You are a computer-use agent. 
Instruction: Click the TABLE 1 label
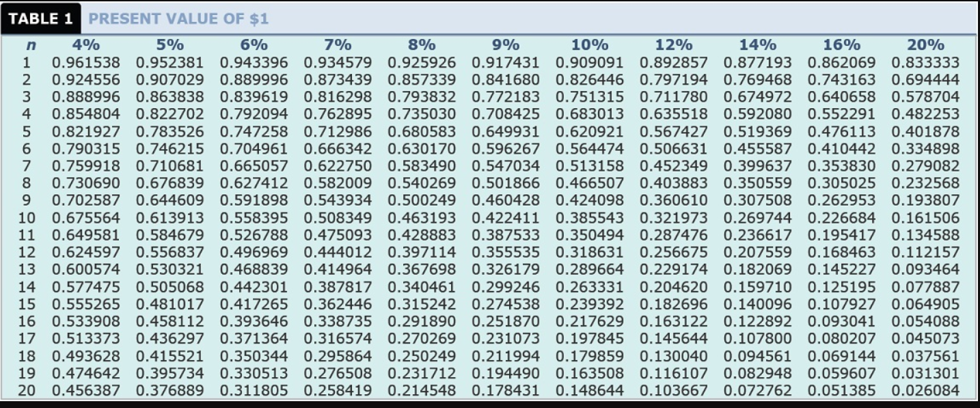click(x=40, y=19)
